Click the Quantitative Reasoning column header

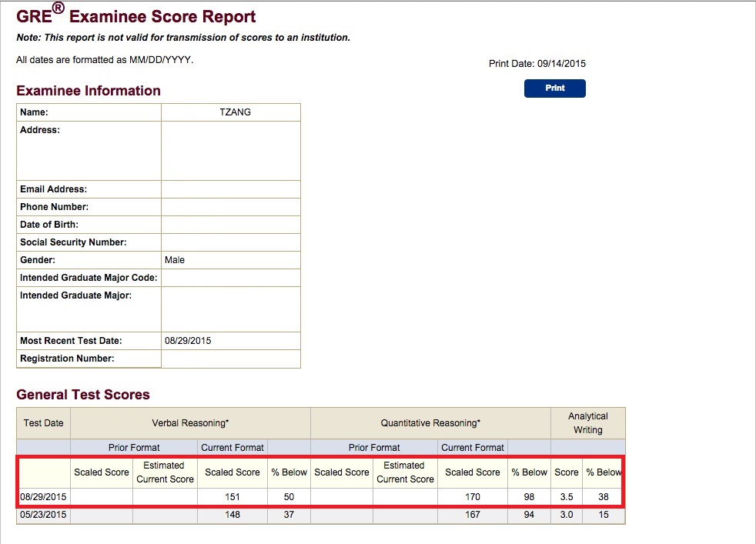[x=430, y=423]
